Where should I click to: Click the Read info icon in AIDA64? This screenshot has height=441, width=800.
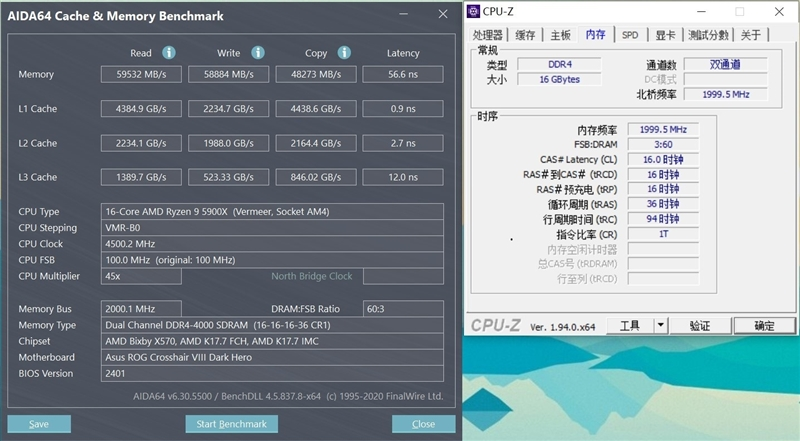click(169, 53)
